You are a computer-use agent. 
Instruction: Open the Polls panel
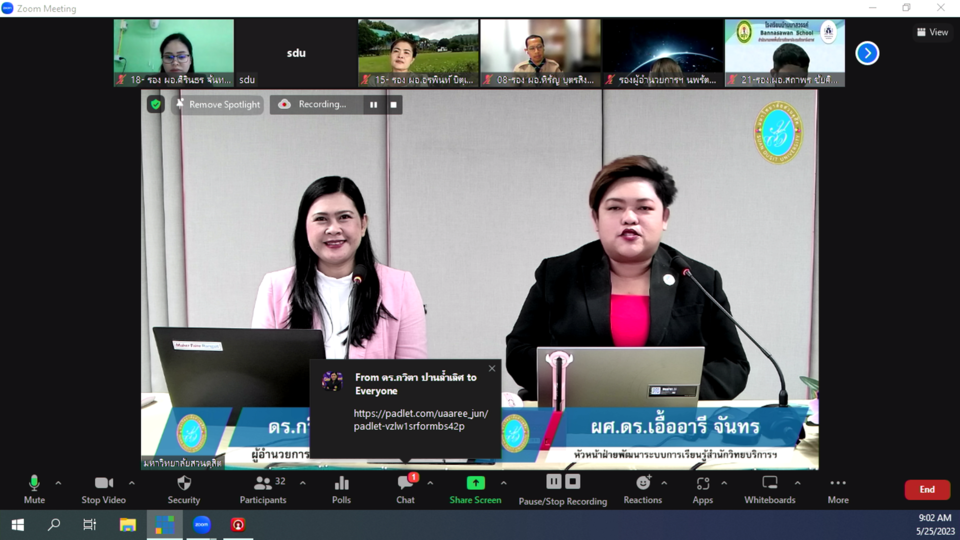pos(341,488)
